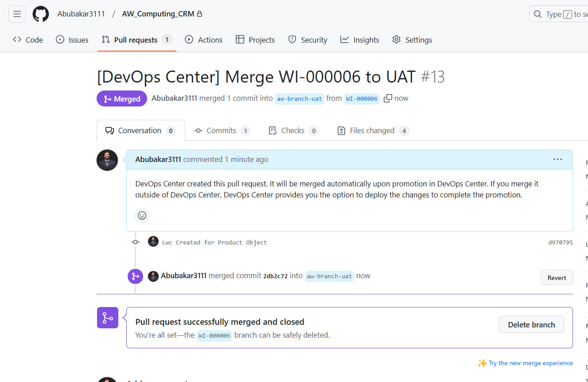Click the Checks tab checklist icon

click(x=273, y=130)
